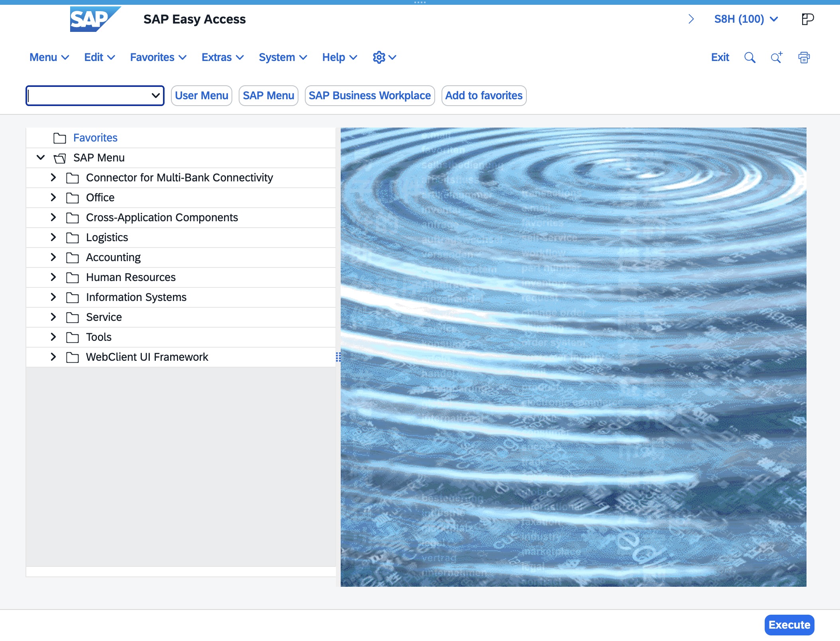The height and width of the screenshot is (641, 840).
Task: Click the open folder icon next to SAP Menu
Action: click(60, 158)
